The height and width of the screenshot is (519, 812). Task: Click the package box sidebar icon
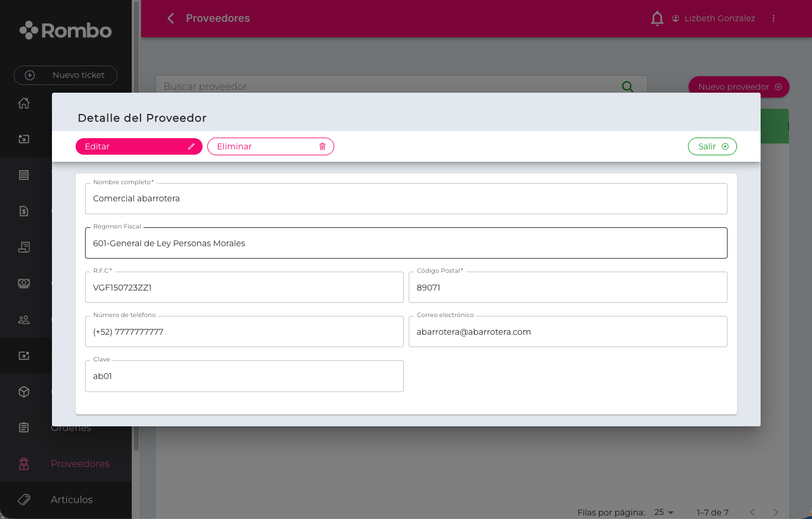click(24, 392)
